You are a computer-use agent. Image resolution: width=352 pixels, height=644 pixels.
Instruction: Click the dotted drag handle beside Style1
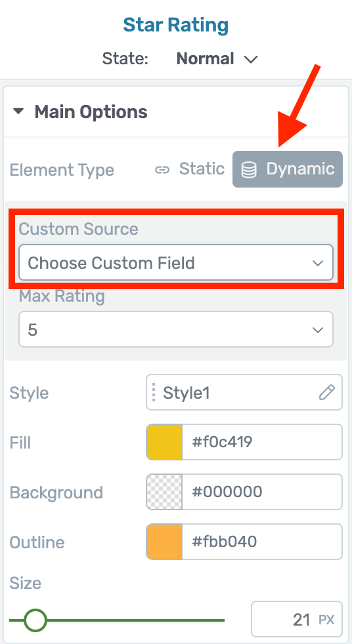tap(154, 392)
